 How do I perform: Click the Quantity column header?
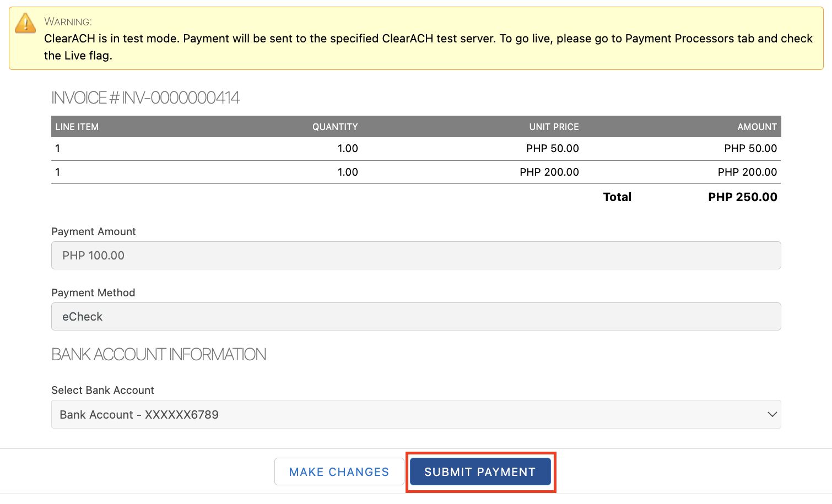point(335,127)
